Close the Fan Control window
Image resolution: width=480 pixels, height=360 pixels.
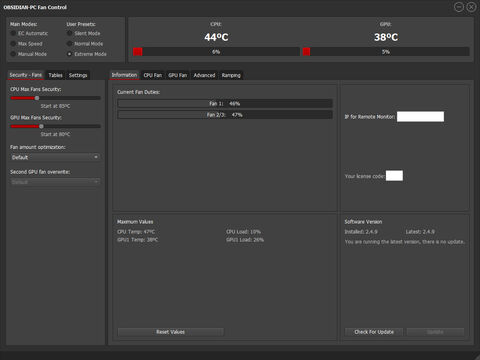coord(471,7)
